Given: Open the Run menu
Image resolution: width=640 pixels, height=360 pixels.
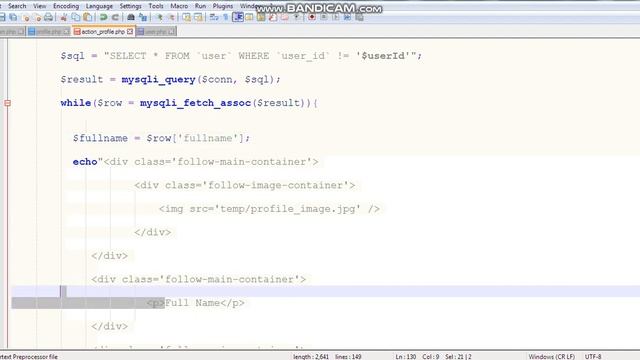Looking at the screenshot, I should coord(200,6).
